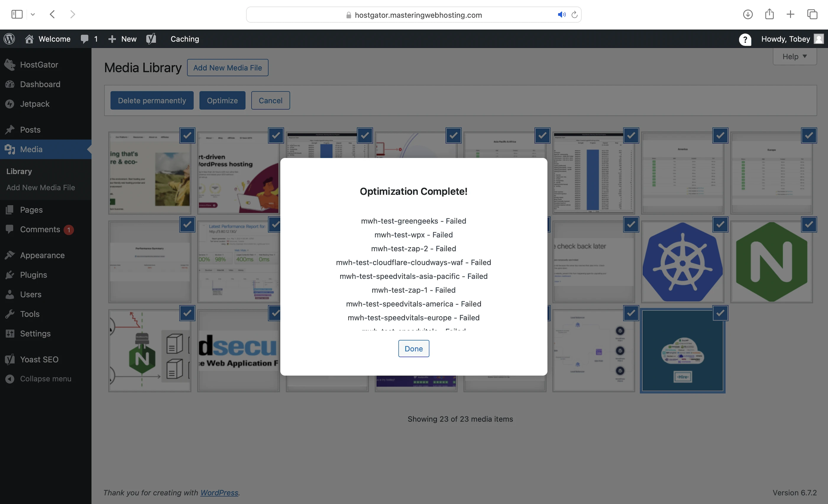The image size is (828, 504).
Task: Click Safari's show tab overview icon
Action: pos(812,14)
